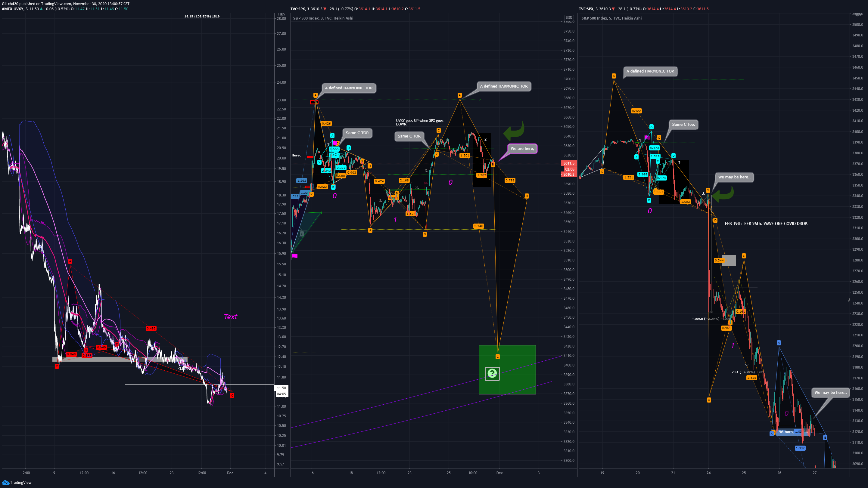Screen dimensions: 868x488
Task: Click the 1.201 ratio label
Action: [x=465, y=155]
